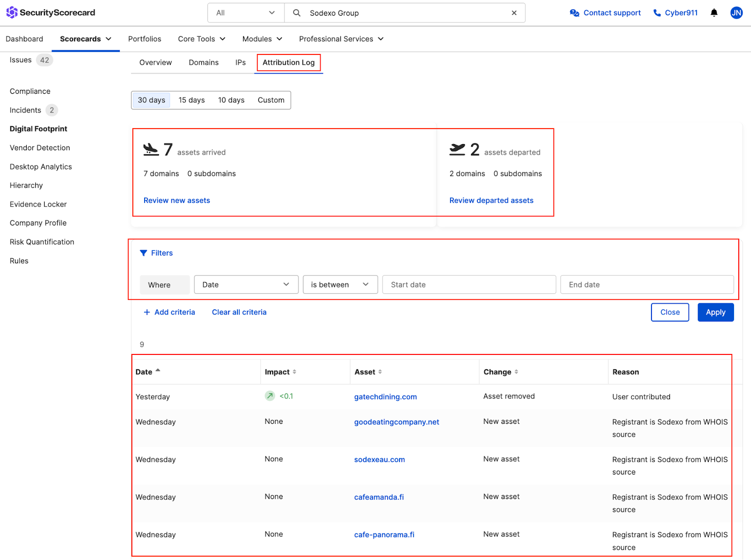Click the green impact arrow for gatechdining.com
The image size is (751, 560).
tap(270, 396)
